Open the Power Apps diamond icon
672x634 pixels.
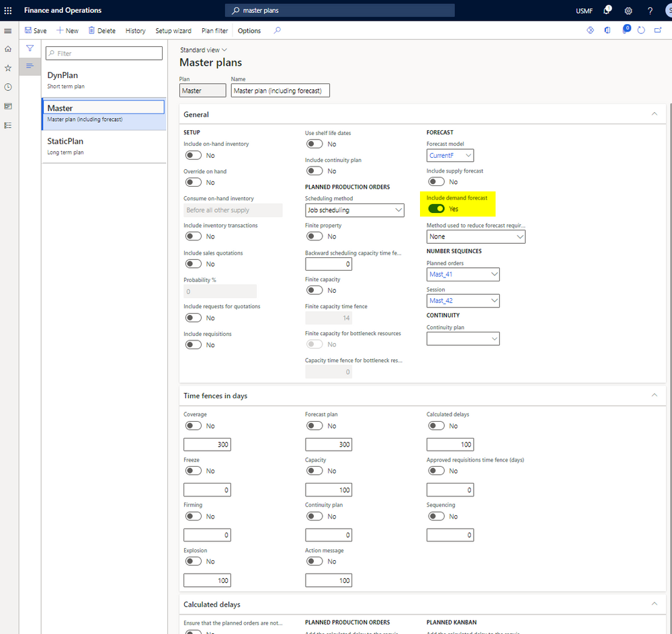pyautogui.click(x=591, y=30)
